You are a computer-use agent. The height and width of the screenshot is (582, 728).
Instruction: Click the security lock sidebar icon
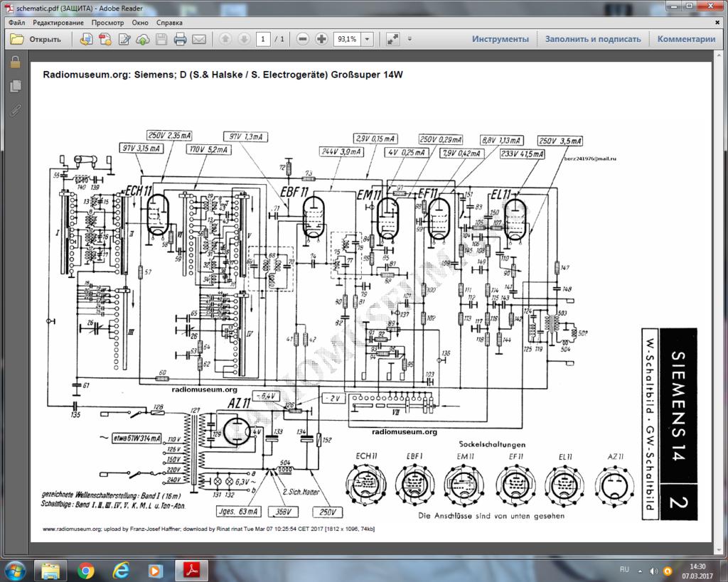coord(16,63)
